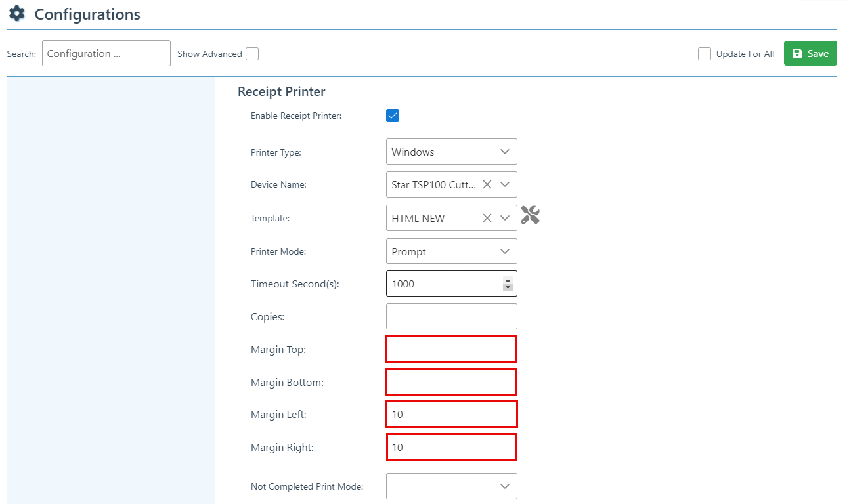
Task: Select the Margin Left field
Action: pyautogui.click(x=451, y=414)
